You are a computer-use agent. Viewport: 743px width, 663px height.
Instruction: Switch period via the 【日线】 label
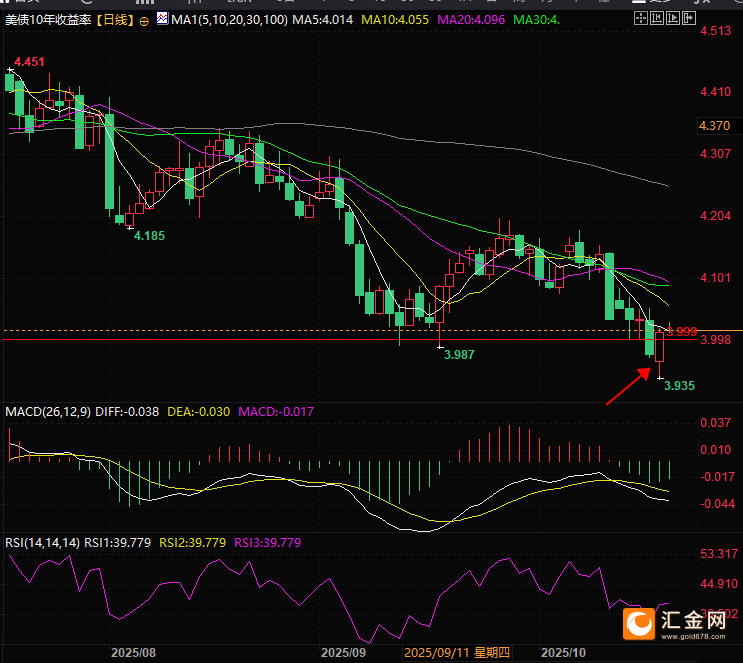tap(115, 20)
